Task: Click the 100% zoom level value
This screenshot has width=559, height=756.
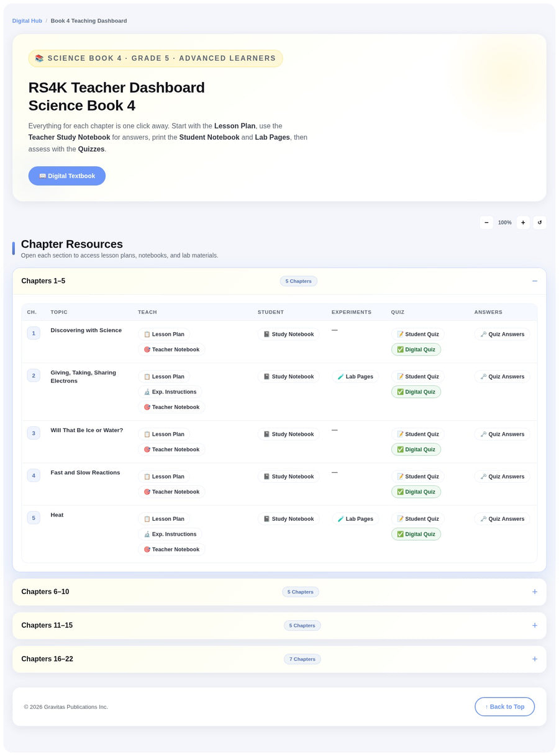Action: tap(505, 222)
